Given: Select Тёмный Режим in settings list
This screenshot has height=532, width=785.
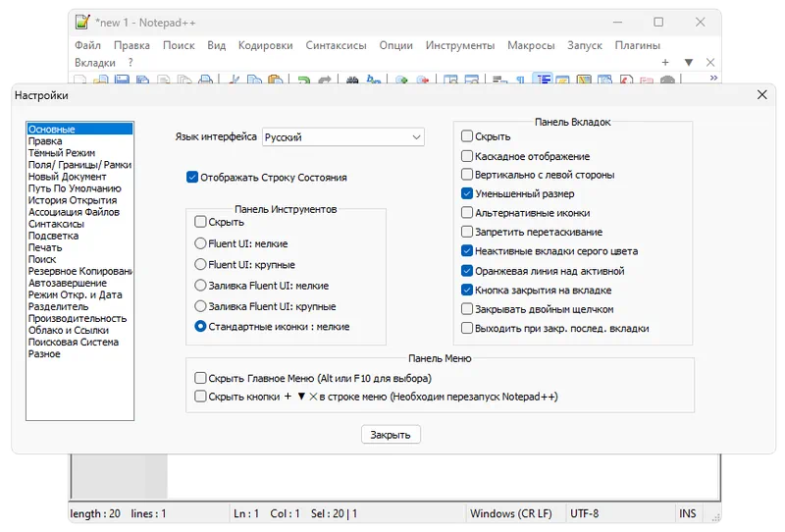Looking at the screenshot, I should pyautogui.click(x=62, y=153).
